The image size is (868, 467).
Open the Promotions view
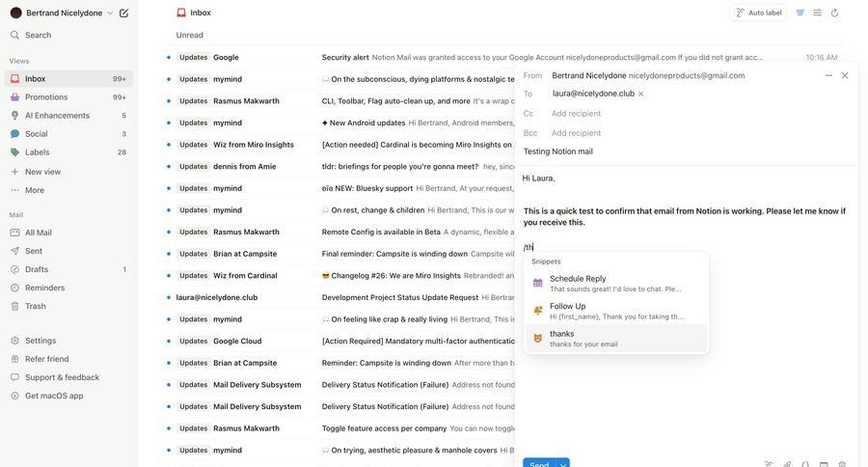[68, 96]
